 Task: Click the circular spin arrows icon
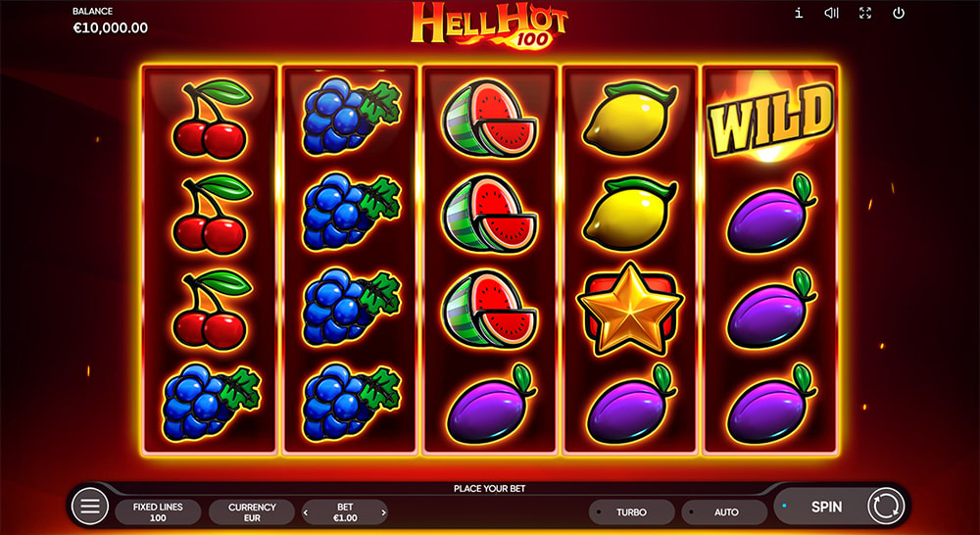pyautogui.click(x=886, y=506)
